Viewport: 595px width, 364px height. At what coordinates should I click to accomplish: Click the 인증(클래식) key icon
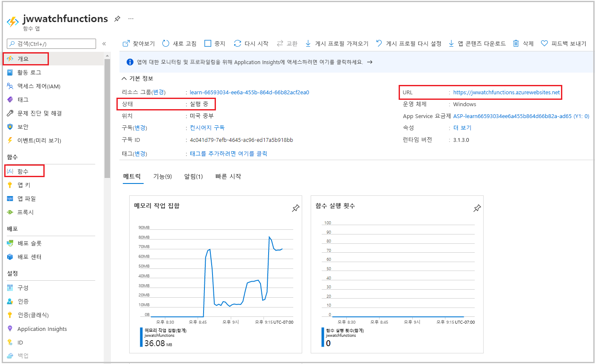[10, 315]
